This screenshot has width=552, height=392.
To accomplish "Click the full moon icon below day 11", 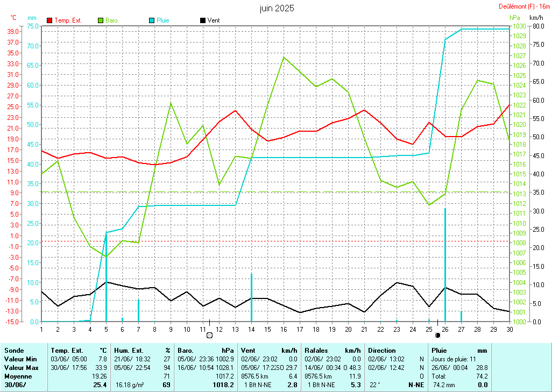I will (209, 335).
